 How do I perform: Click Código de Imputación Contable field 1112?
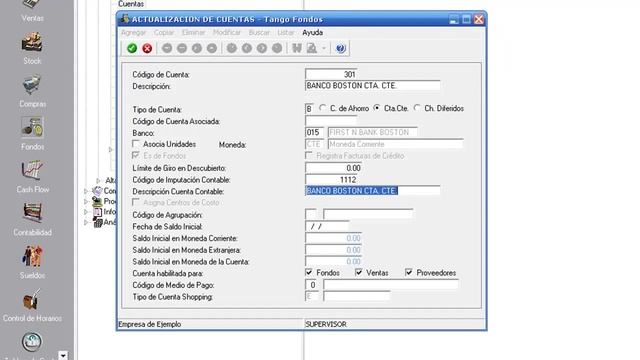click(331, 180)
